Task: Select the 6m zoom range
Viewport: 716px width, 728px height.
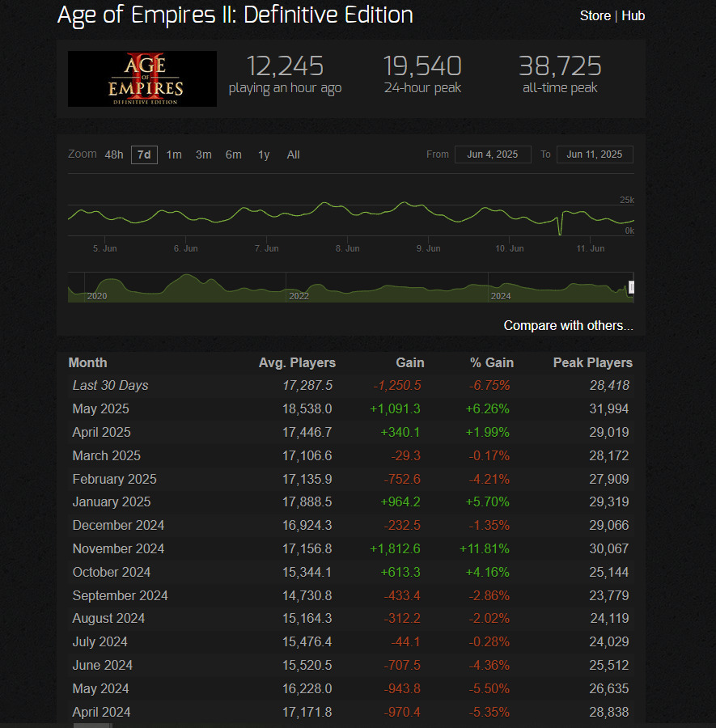Action: 233,154
